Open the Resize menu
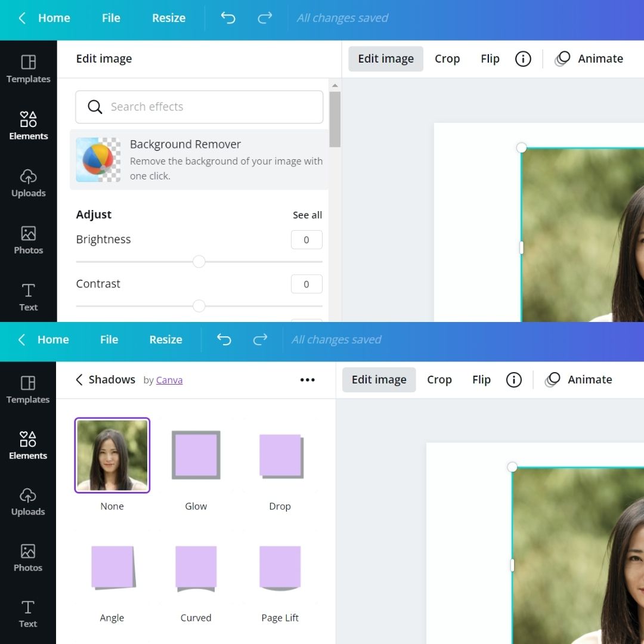 pyautogui.click(x=168, y=18)
